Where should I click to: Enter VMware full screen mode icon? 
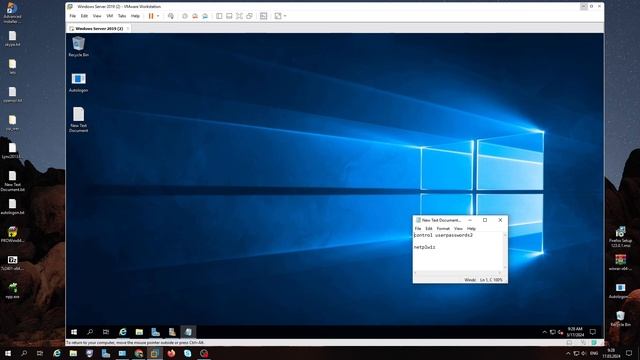(239, 16)
